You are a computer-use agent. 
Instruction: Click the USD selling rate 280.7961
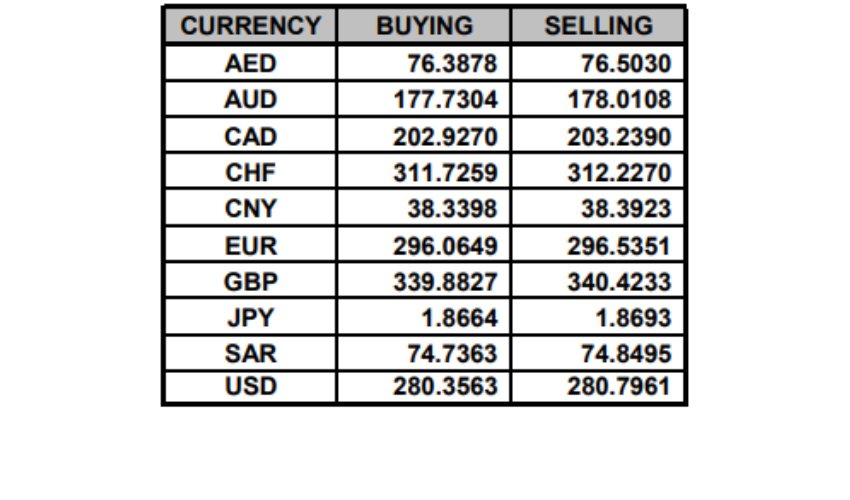click(618, 385)
